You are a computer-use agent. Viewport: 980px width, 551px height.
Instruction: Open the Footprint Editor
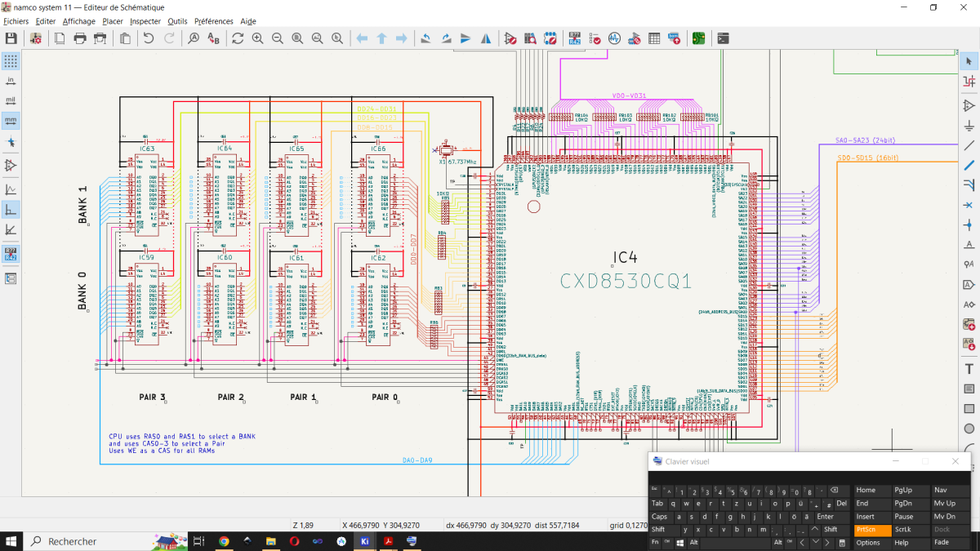pyautogui.click(x=550, y=38)
